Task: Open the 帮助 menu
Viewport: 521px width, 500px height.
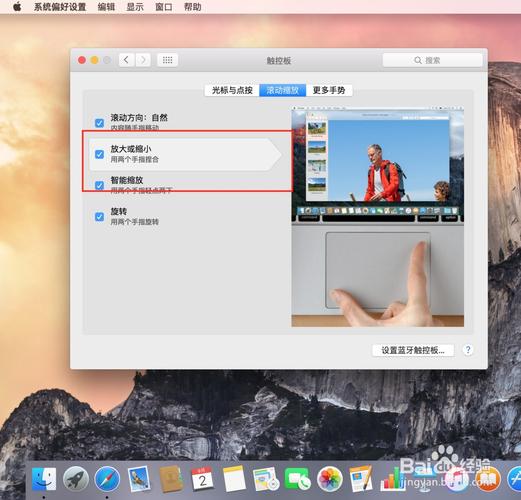Action: tap(192, 7)
